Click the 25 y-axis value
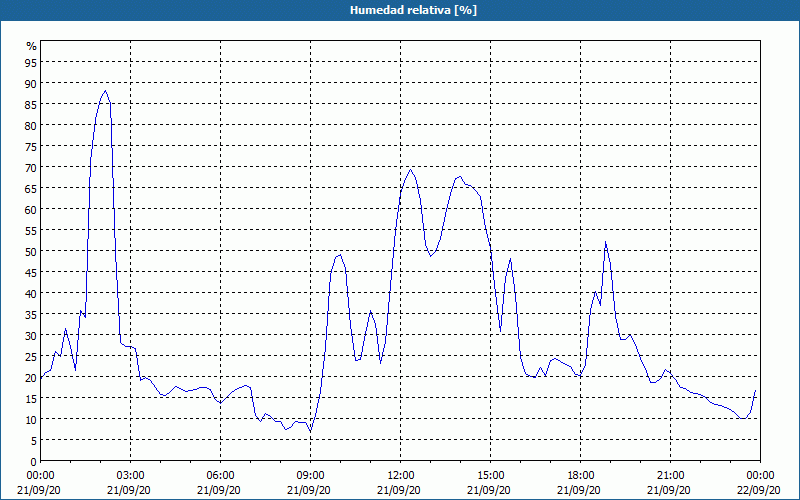Screen dimensions: 800x500 click(x=31, y=357)
